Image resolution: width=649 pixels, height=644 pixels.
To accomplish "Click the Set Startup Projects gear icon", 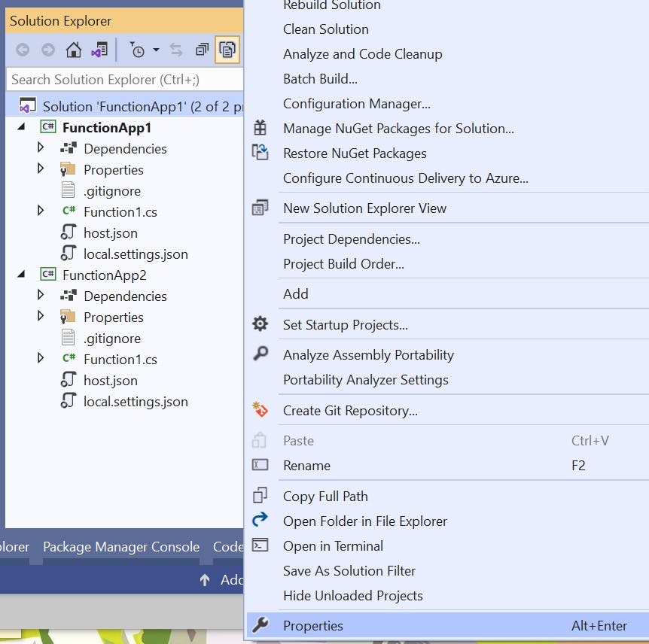I will (260, 324).
